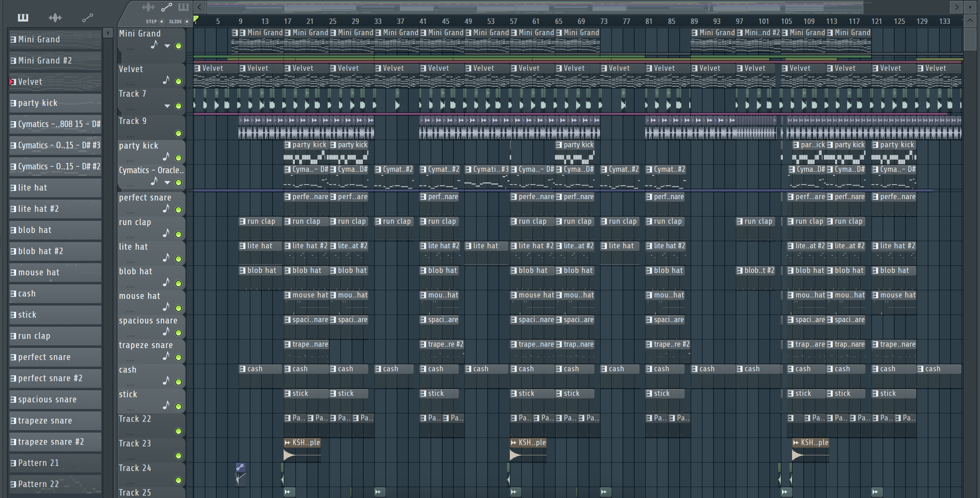Click the note icon on the blob hat track
The image size is (980, 498).
pos(166,282)
